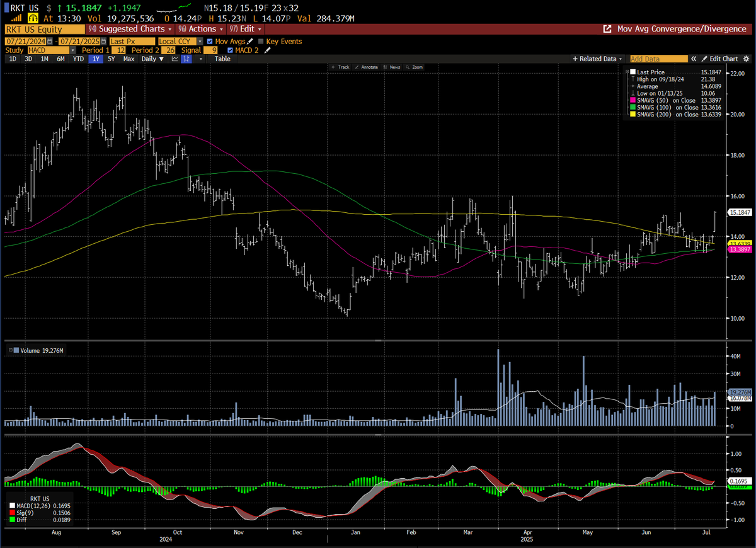Image resolution: width=756 pixels, height=548 pixels.
Task: Open the Edit dropdown menu
Action: [246, 29]
